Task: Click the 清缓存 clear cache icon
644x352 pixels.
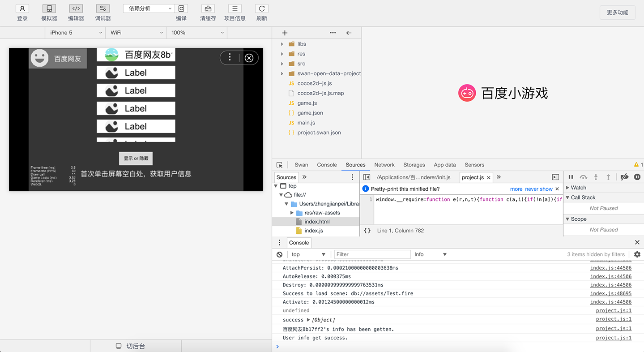Action: click(x=208, y=9)
